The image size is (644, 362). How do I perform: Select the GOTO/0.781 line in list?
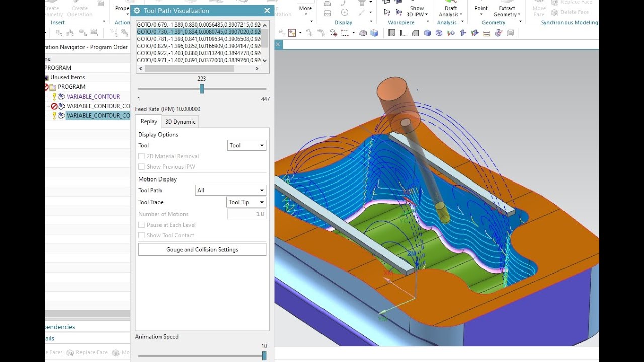pos(199,39)
